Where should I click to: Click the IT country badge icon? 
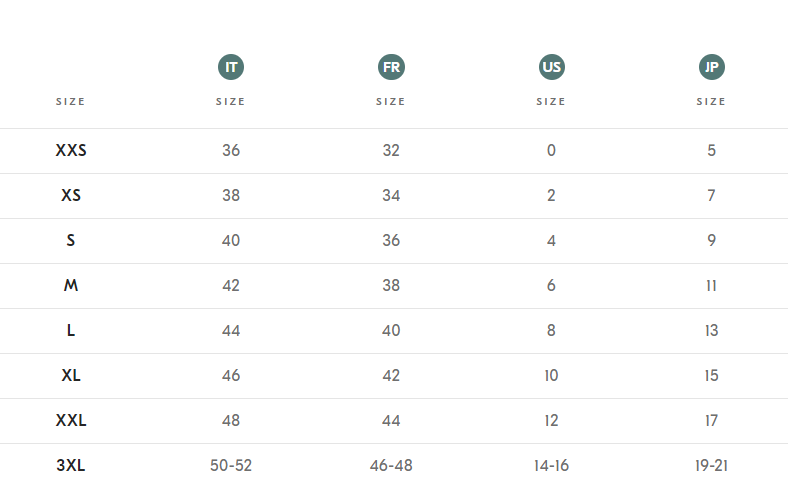click(x=231, y=68)
